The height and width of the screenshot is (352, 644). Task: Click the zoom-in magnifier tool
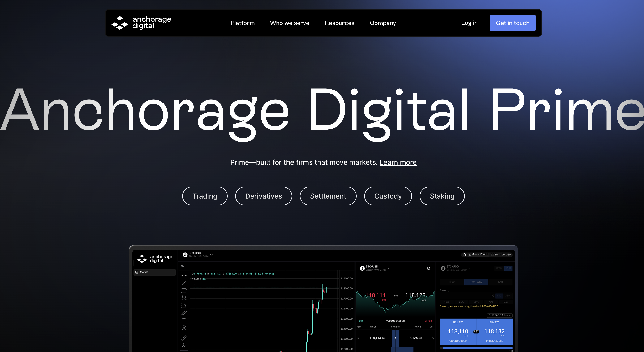[184, 346]
